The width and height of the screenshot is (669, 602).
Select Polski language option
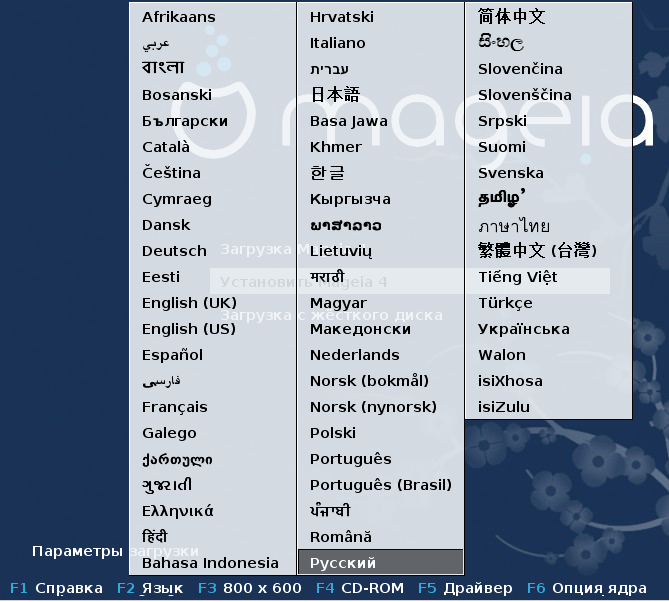333,433
